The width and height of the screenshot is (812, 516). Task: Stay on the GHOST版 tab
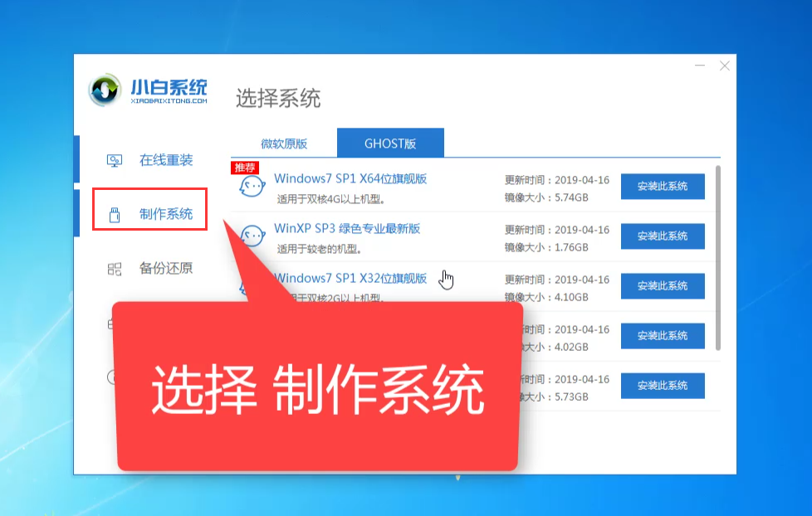click(389, 143)
